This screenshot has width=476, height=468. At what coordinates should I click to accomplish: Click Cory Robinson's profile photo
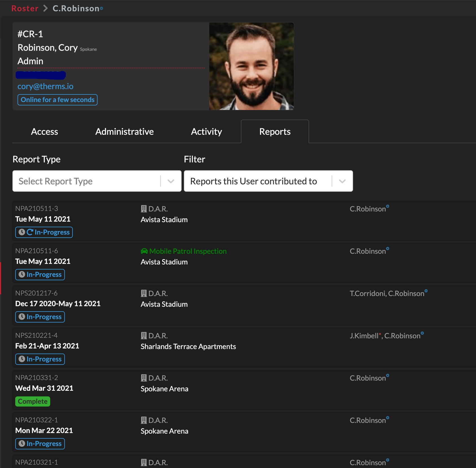[251, 66]
